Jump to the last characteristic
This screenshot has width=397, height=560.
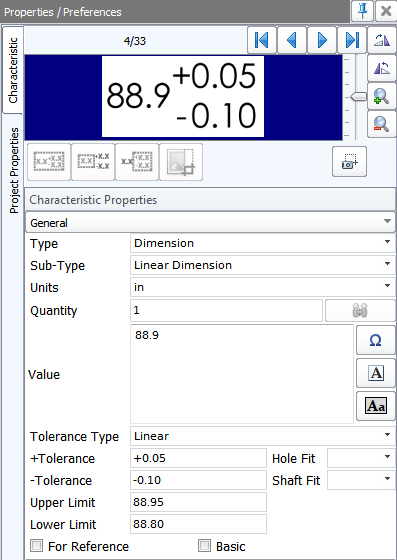pos(352,40)
